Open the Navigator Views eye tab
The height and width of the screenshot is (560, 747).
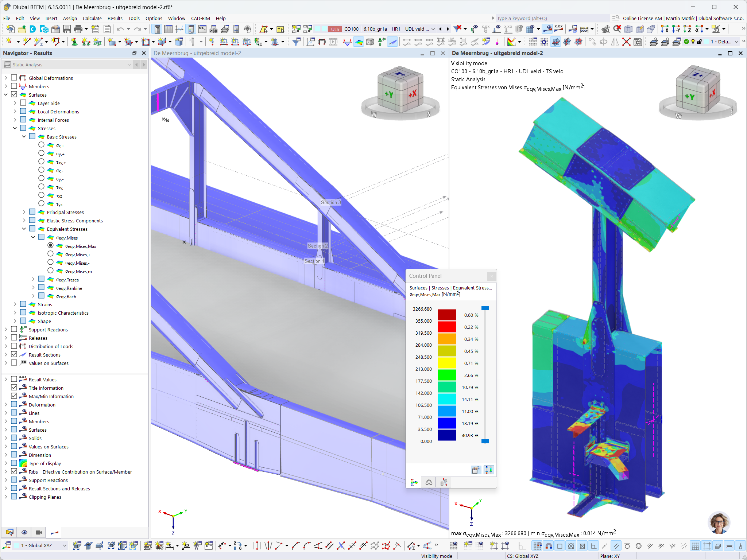click(x=24, y=532)
